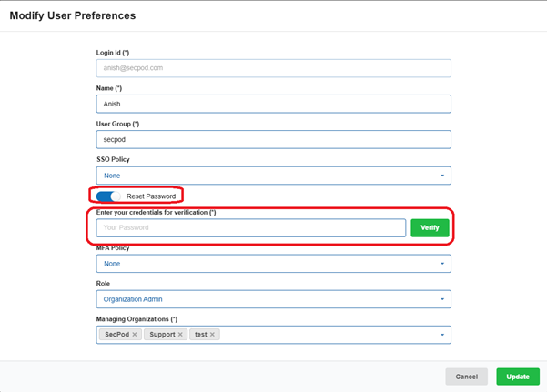Select the test tag label
The width and height of the screenshot is (547, 392).
coord(200,335)
